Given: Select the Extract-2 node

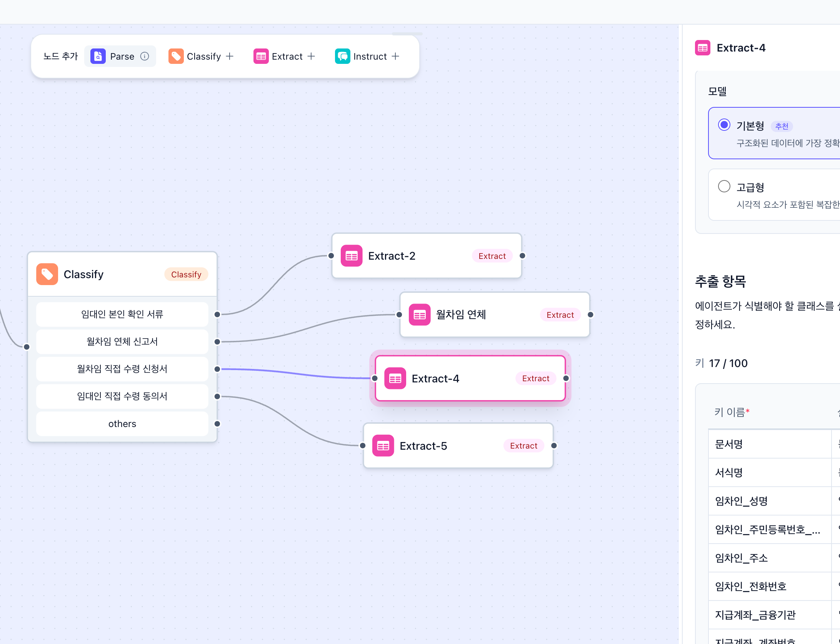Looking at the screenshot, I should (427, 256).
